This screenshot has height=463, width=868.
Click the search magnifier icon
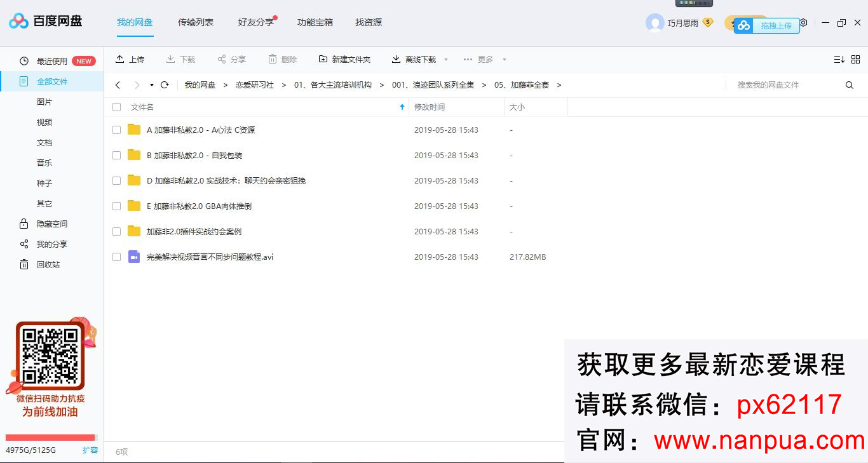849,85
